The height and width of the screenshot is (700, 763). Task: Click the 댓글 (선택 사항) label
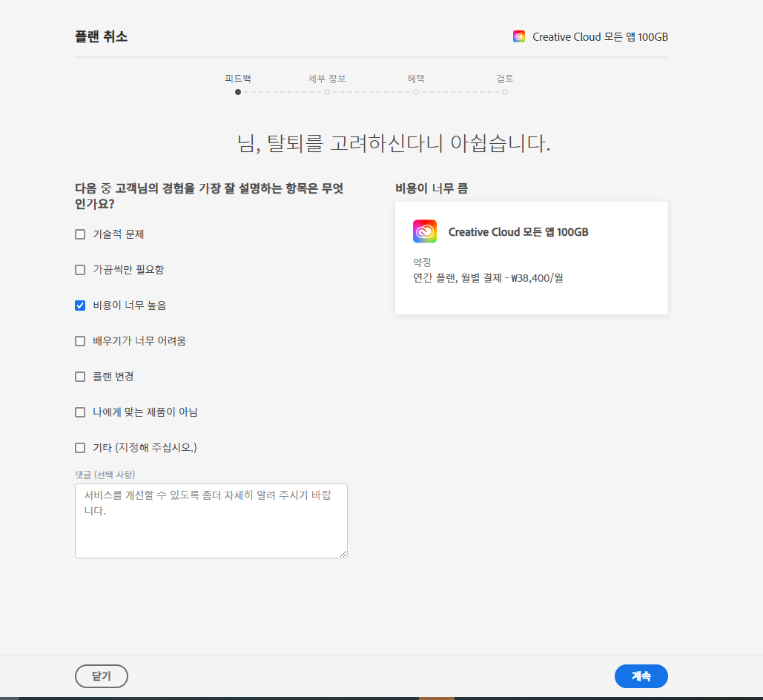105,475
